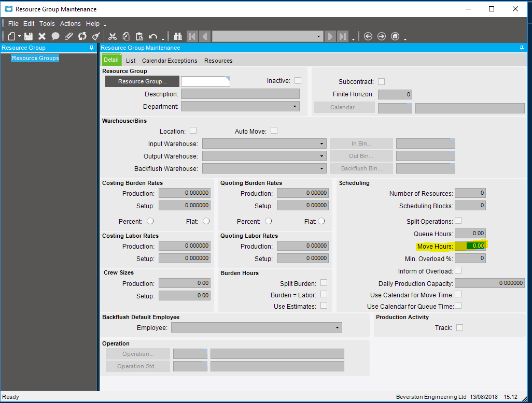
Task: Click the Delete X toolbar icon
Action: tap(42, 36)
